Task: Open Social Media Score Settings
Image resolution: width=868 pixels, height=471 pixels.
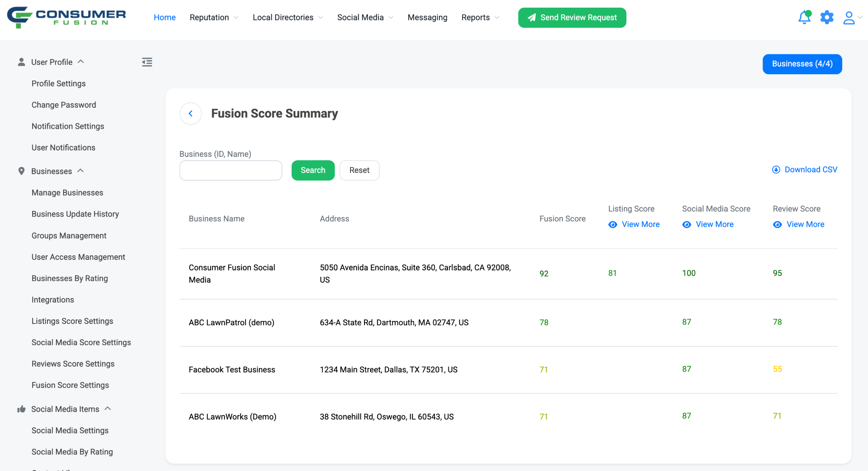Action: [x=81, y=343]
